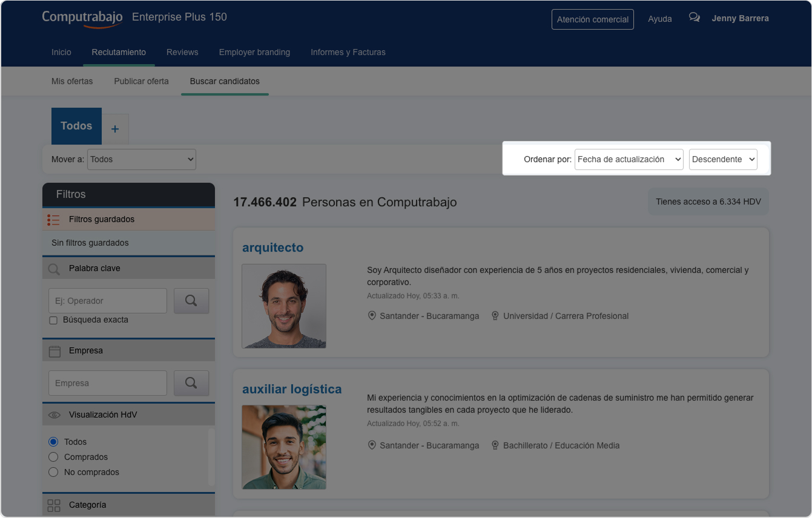Open the Descendente order dropdown

point(723,159)
